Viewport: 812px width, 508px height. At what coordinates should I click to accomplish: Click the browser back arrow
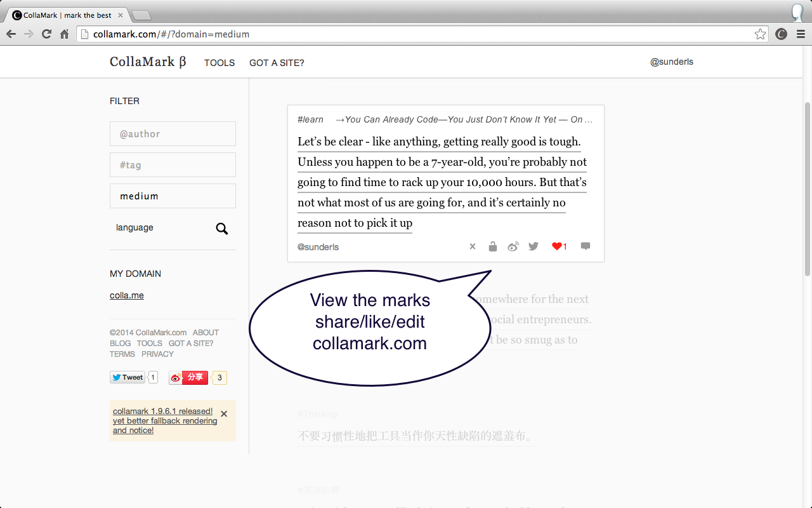(x=11, y=34)
